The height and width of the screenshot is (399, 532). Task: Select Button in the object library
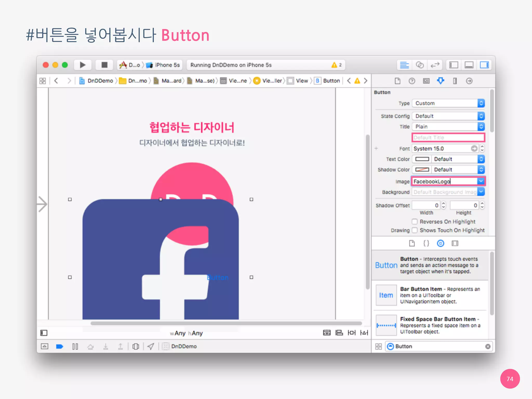click(430, 265)
